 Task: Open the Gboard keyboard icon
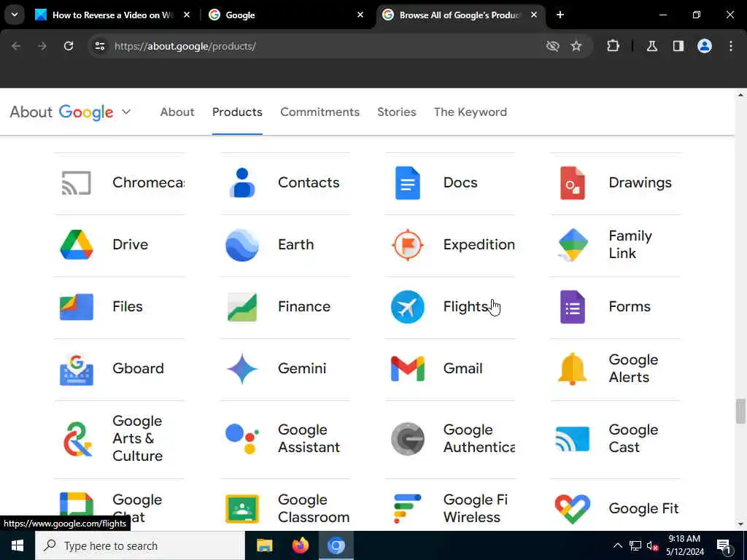pyautogui.click(x=76, y=369)
